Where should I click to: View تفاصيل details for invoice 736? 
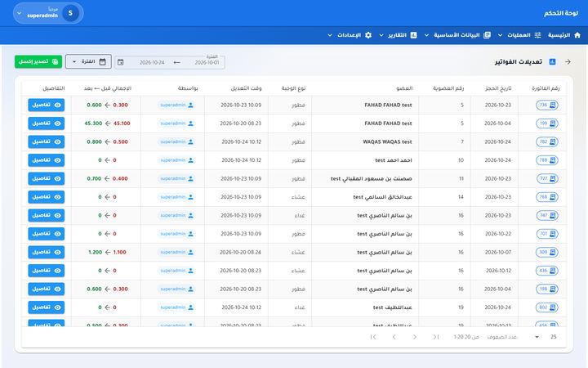click(46, 105)
